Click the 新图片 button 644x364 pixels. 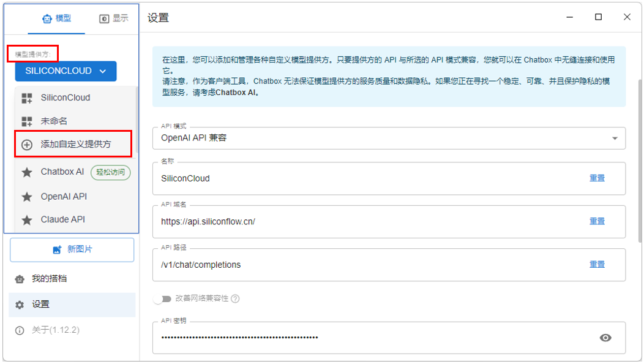(72, 249)
